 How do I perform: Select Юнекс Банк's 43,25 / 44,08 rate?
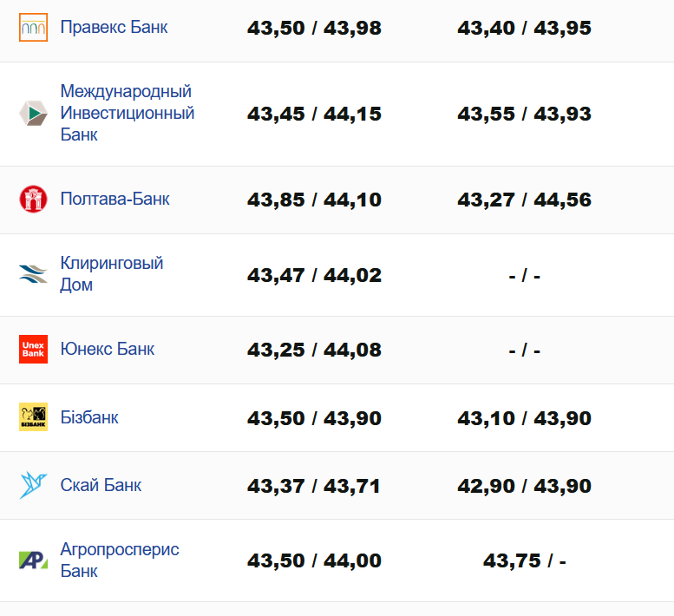tap(314, 351)
